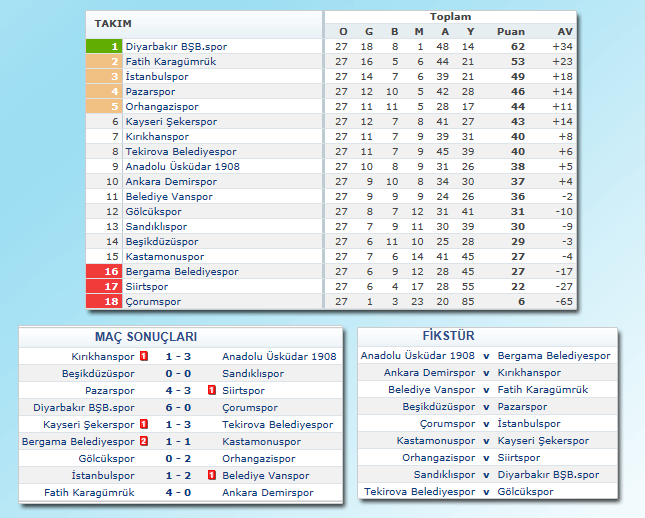The height and width of the screenshot is (518, 645).
Task: Click the Toplam header above the stats
Action: click(450, 17)
